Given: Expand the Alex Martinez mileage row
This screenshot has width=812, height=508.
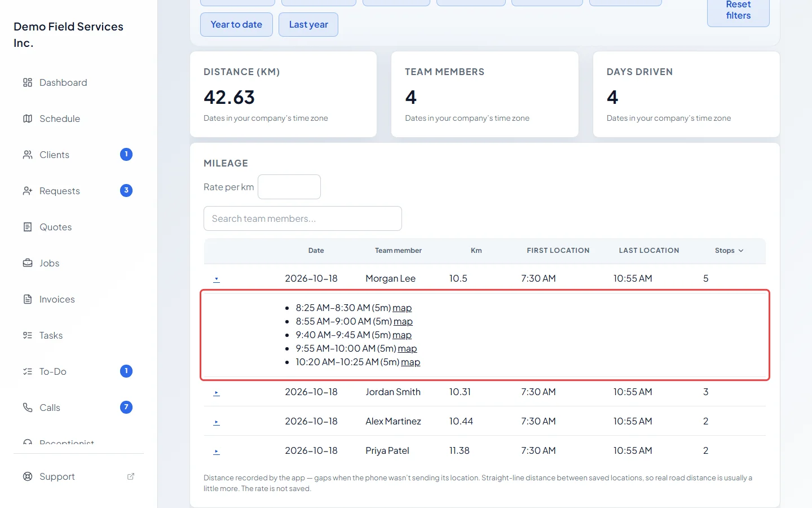Looking at the screenshot, I should 217,422.
